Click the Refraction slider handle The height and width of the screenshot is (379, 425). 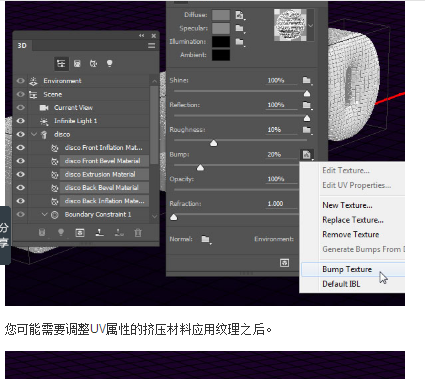174,217
